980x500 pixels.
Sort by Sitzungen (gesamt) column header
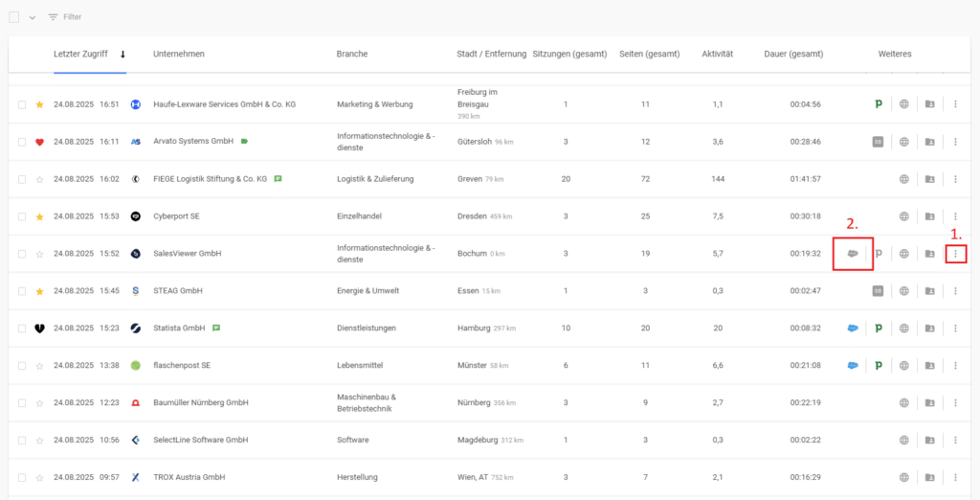click(570, 54)
